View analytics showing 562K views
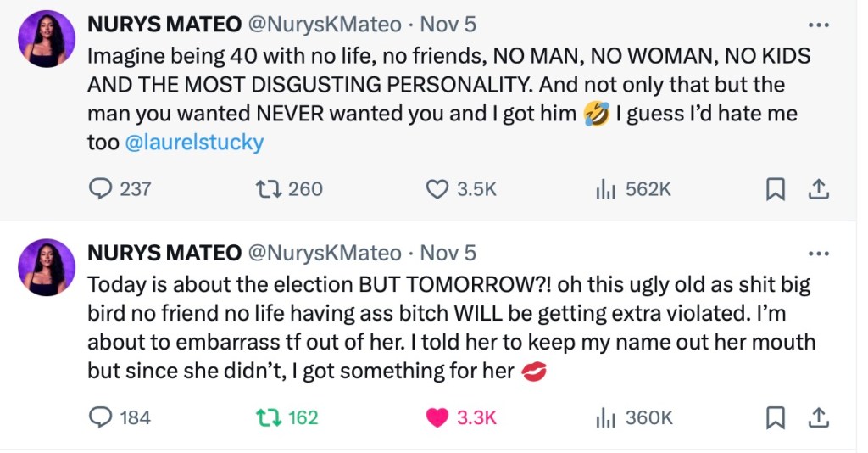Screen dimensions: 868x453 (x=605, y=188)
